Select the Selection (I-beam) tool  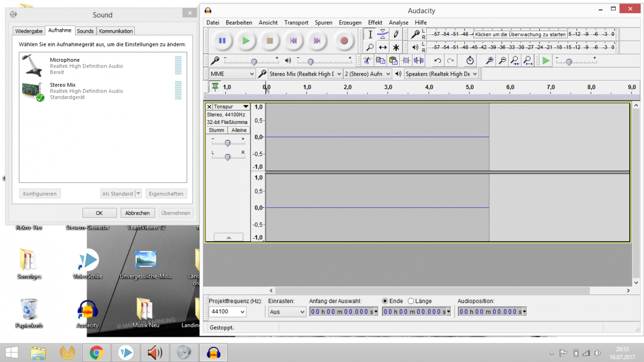tap(370, 34)
